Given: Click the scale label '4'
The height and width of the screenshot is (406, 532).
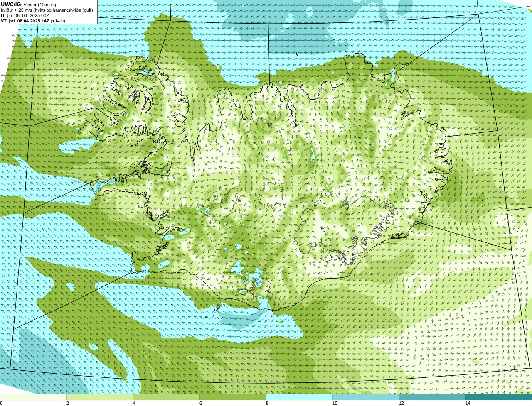Looking at the screenshot, I should [x=134, y=403].
